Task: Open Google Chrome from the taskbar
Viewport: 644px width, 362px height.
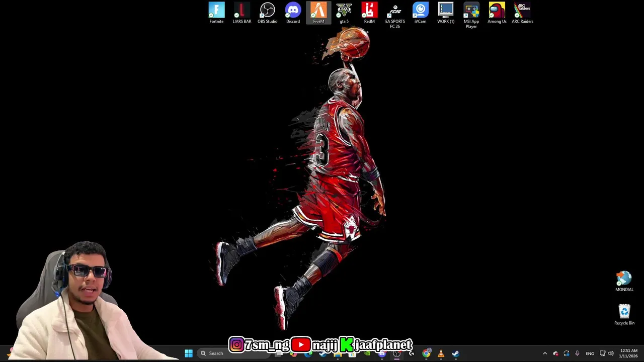Action: click(426, 353)
